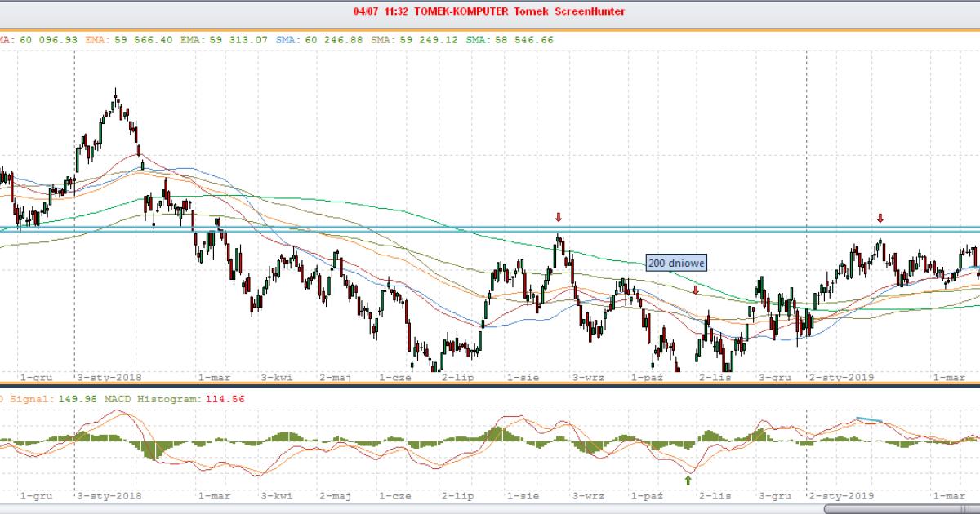The width and height of the screenshot is (980, 514).
Task: Click the red down arrow above the August peak
Action: click(x=559, y=217)
